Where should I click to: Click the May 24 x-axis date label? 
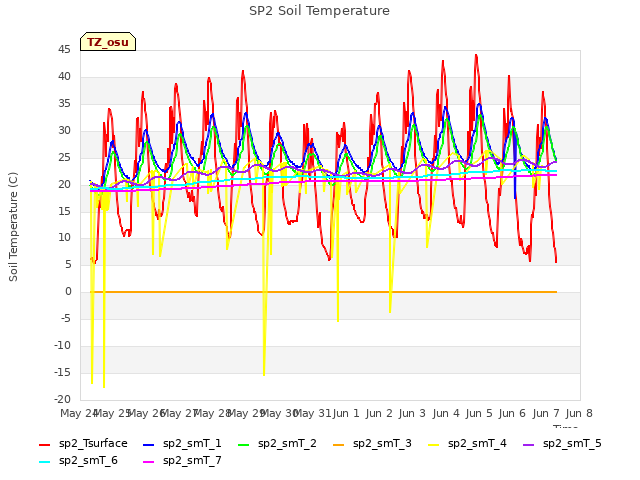pos(78,413)
